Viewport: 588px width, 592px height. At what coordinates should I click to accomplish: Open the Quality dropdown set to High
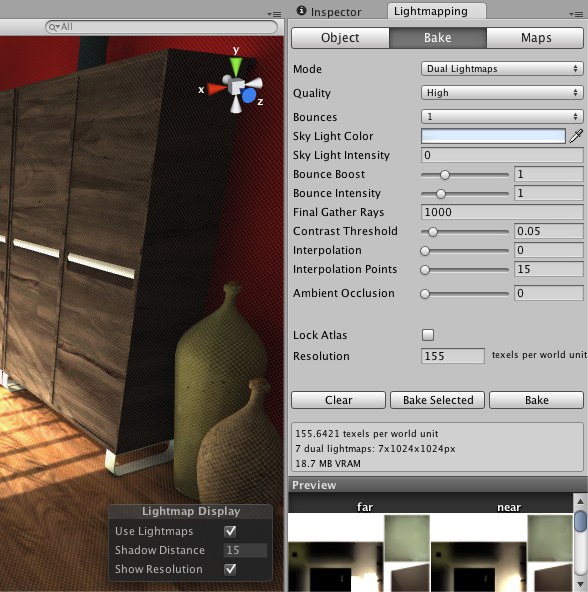502,92
